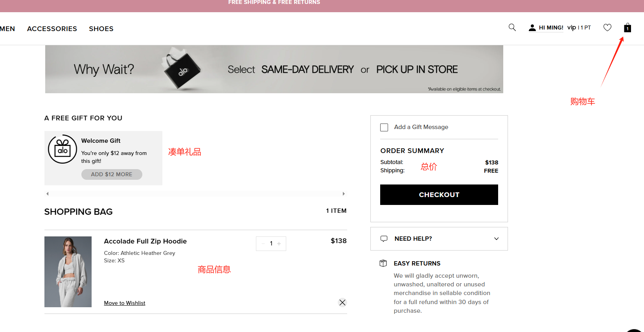Click the Move to Wishlist link
644x332 pixels.
[125, 303]
